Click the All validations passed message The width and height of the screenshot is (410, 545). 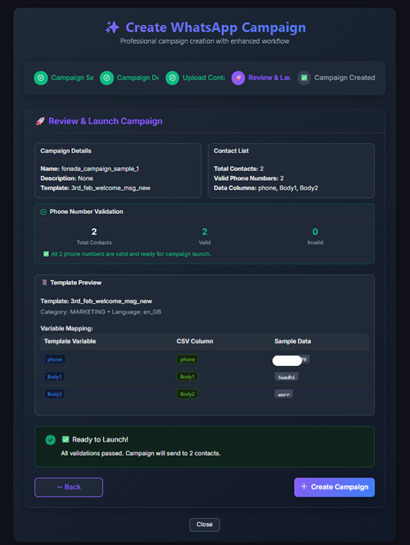pos(141,454)
